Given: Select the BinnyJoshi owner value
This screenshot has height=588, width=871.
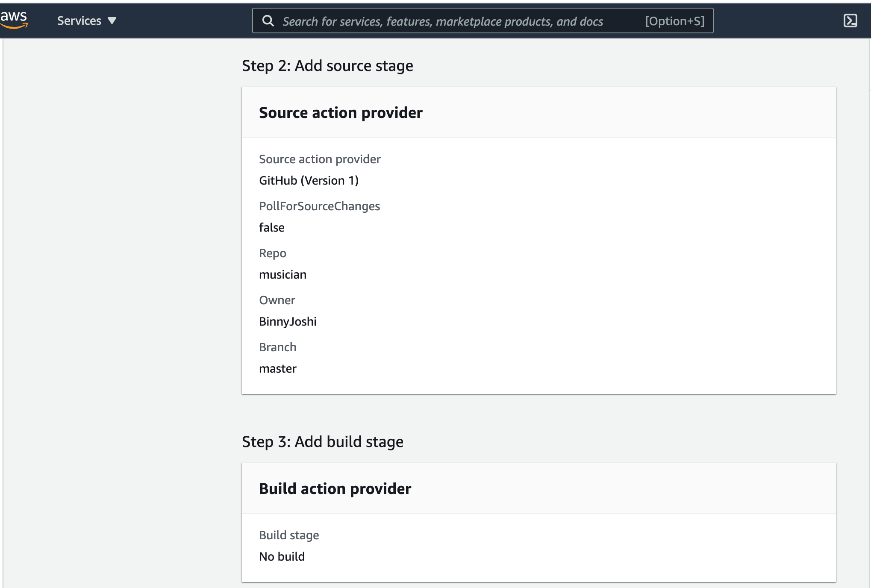Looking at the screenshot, I should (x=288, y=321).
